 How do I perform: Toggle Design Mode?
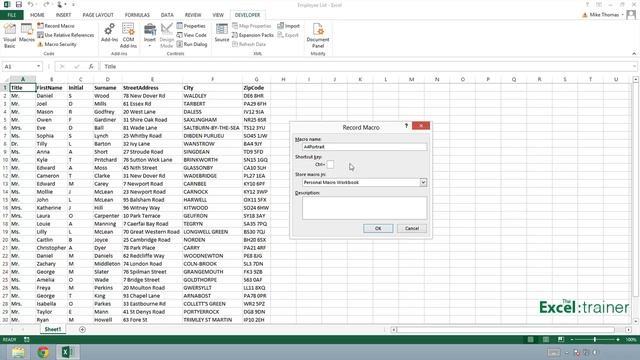[x=167, y=36]
